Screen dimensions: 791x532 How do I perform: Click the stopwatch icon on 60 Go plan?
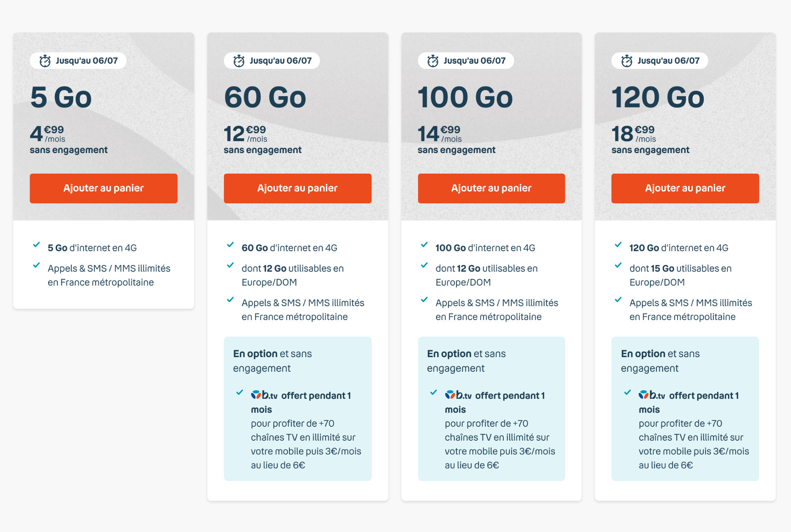[x=239, y=61]
